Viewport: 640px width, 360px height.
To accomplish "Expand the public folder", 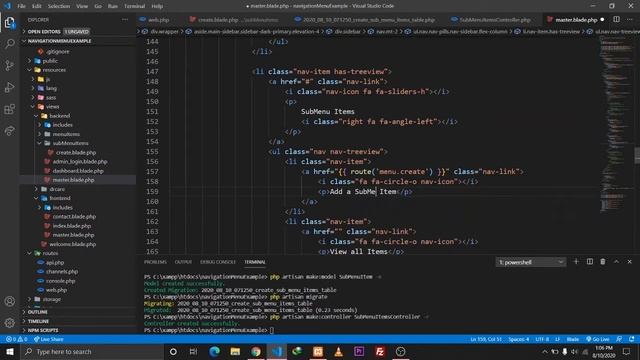I will click(50, 61).
